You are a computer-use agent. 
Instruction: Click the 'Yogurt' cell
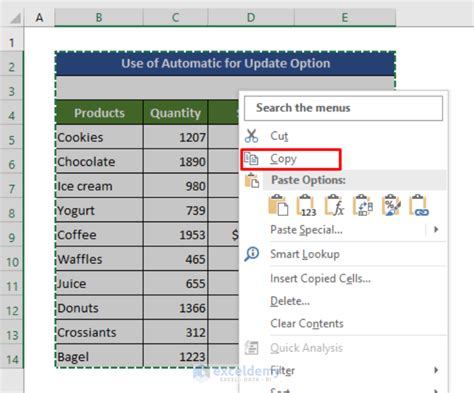click(x=99, y=210)
